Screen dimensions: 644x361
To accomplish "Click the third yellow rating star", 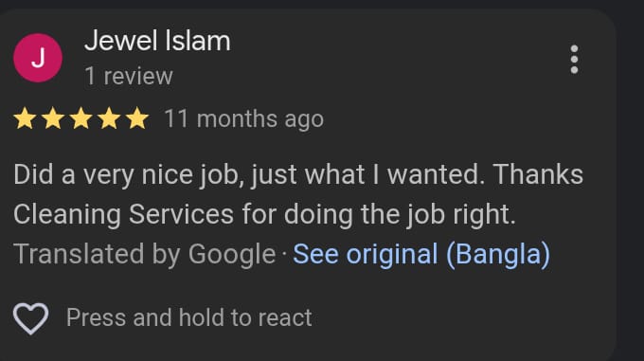I will point(80,118).
